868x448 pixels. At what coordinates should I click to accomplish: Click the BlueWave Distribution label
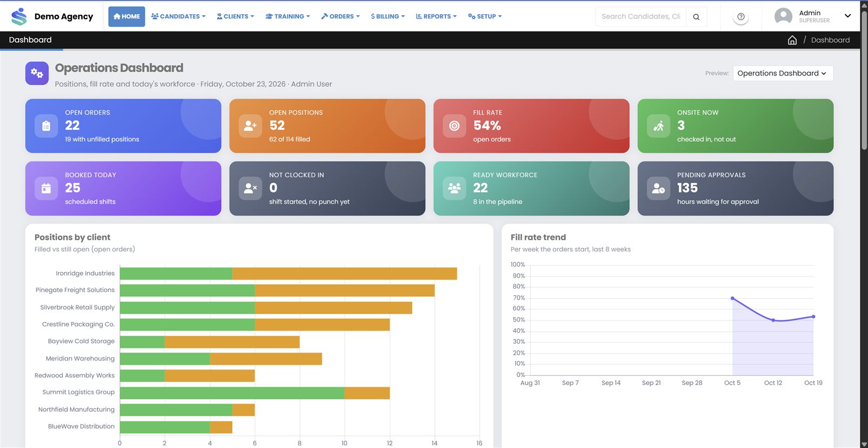tap(81, 426)
